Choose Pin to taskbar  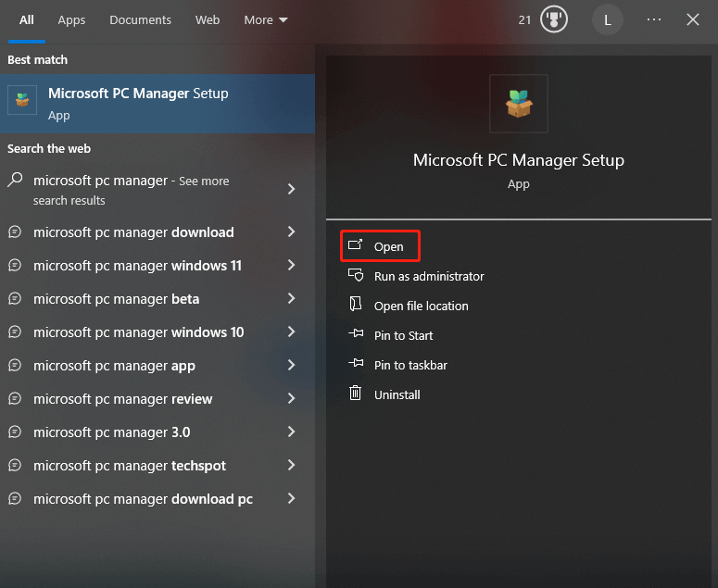coord(410,366)
